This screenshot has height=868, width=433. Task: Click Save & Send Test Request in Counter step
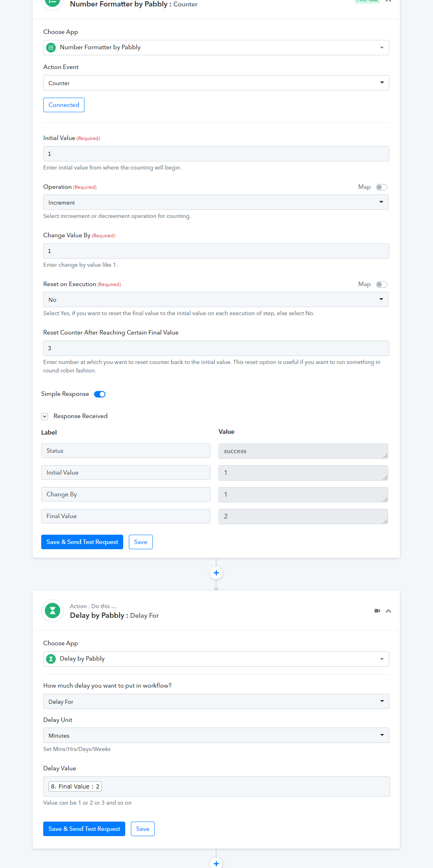click(82, 542)
